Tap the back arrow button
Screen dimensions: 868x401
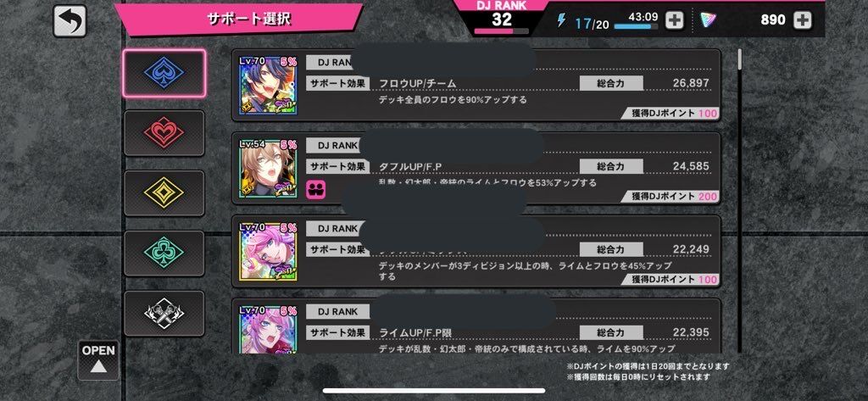[70, 21]
